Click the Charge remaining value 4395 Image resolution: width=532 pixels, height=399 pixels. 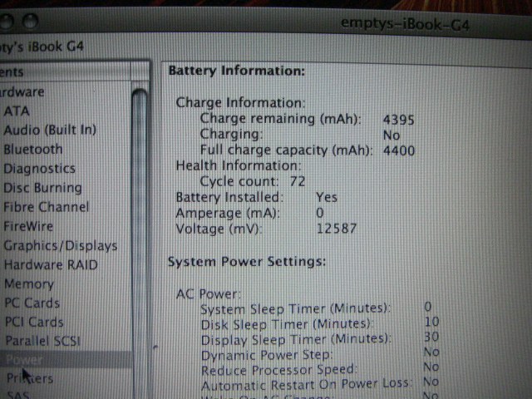399,120
